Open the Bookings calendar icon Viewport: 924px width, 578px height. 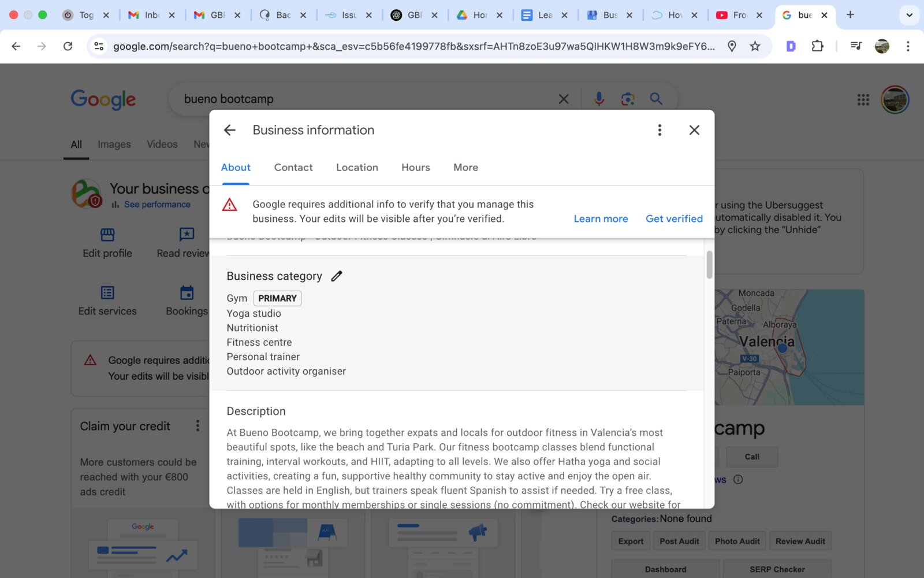tap(187, 292)
